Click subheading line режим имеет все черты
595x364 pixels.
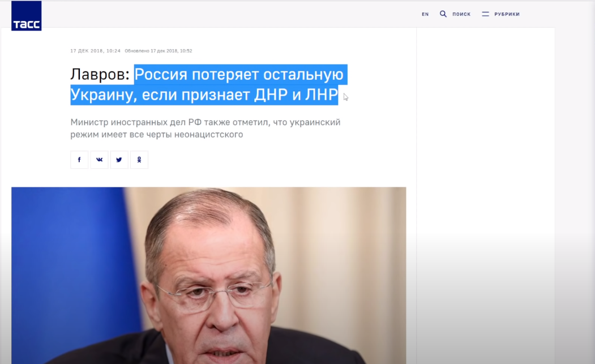tap(156, 134)
